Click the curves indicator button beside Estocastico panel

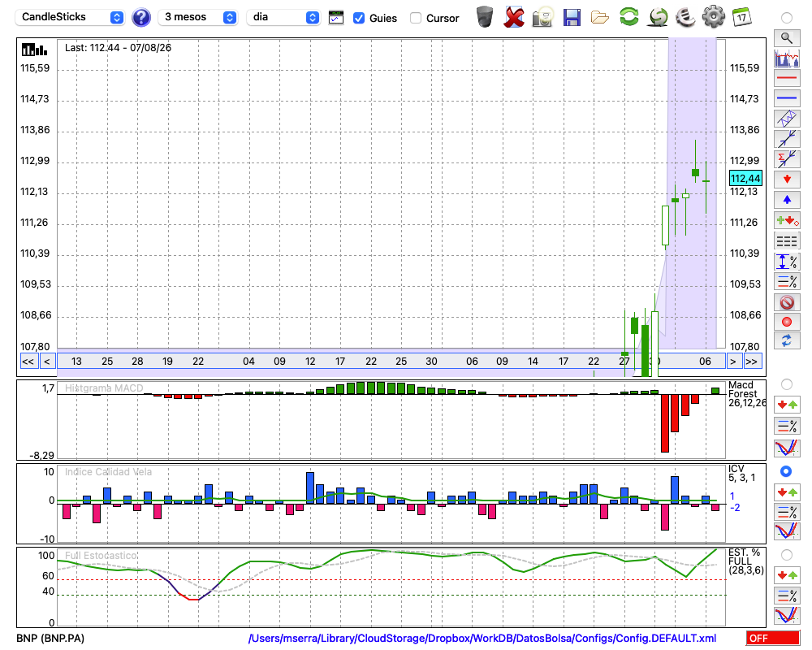(787, 616)
